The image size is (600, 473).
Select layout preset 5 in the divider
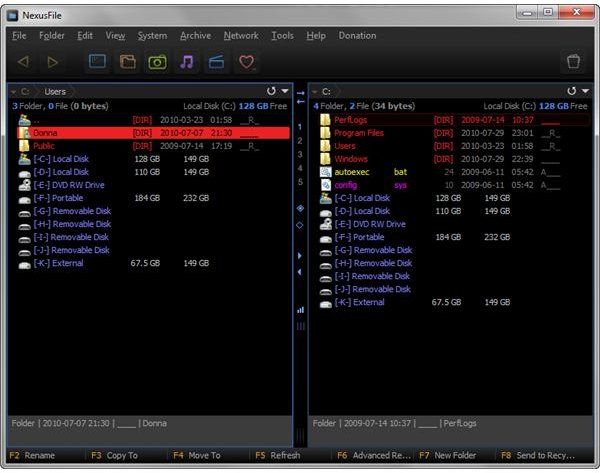(x=300, y=182)
